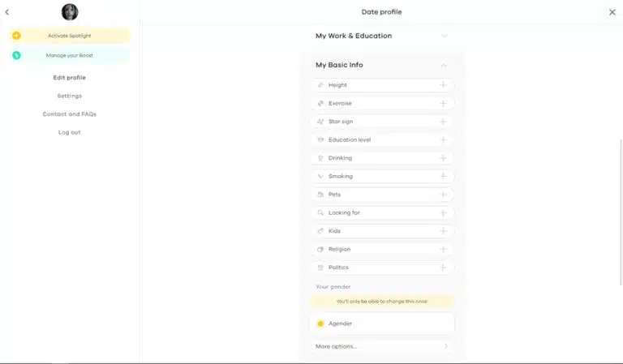Viewport: 623px width, 364px height.
Task: Open the Education level field
Action: pos(381,139)
